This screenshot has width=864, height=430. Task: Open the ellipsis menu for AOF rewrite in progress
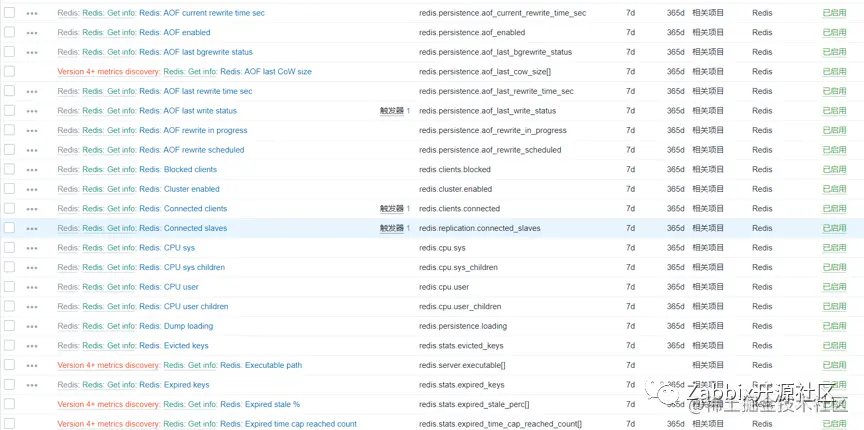point(32,131)
